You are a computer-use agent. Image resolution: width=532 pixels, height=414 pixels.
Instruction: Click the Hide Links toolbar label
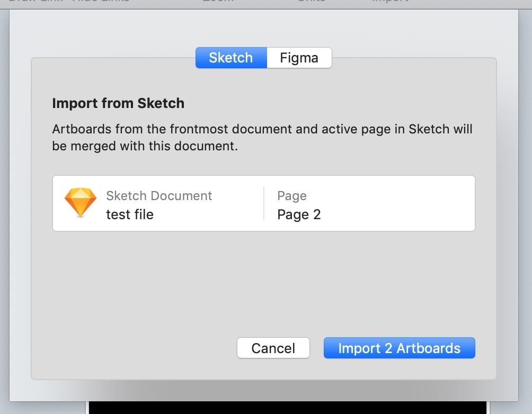(100, 2)
